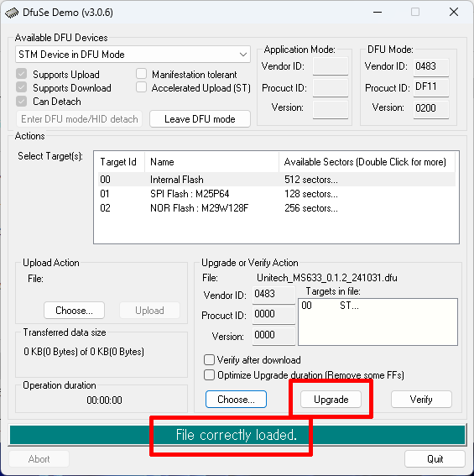Viewport: 474px width, 476px height.
Task: Start the firmware Upgrade
Action: click(x=331, y=400)
